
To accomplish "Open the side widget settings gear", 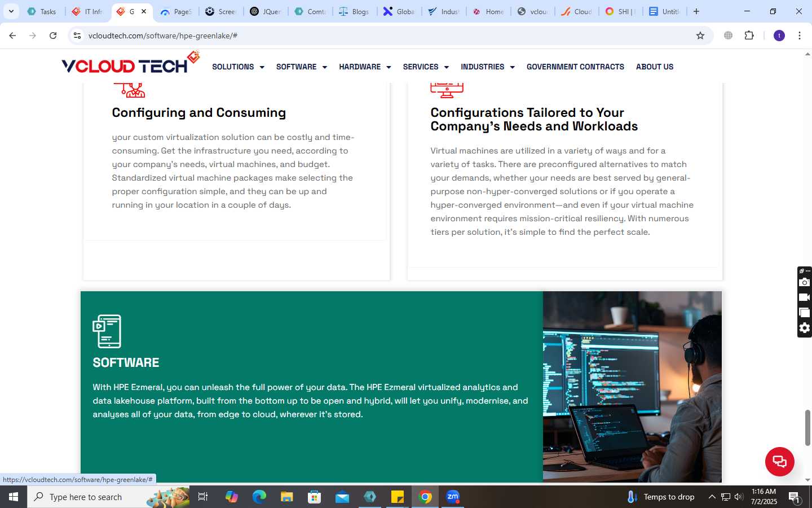I will point(805,328).
